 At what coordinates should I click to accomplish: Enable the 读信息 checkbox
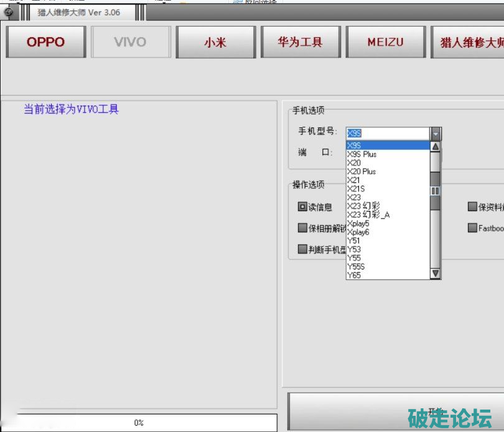(x=302, y=207)
